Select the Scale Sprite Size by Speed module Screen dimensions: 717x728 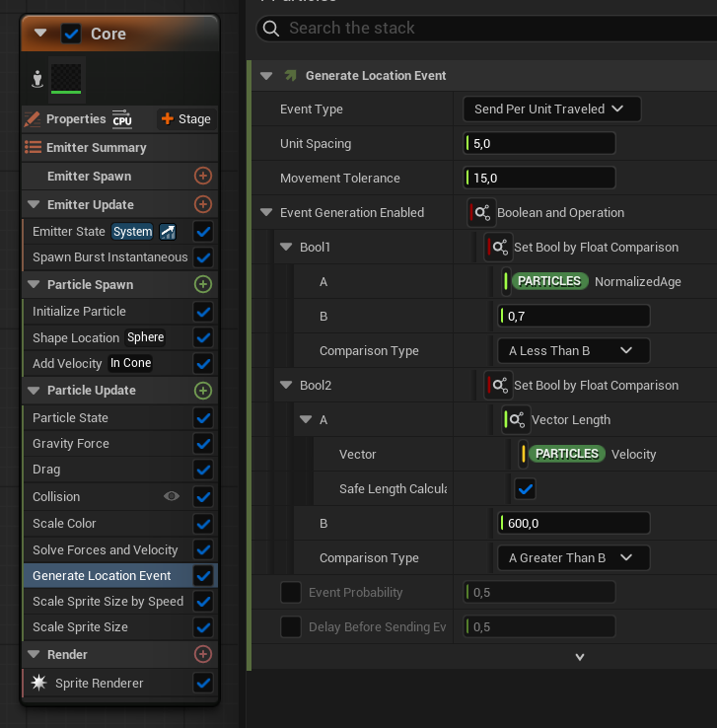[x=108, y=601]
